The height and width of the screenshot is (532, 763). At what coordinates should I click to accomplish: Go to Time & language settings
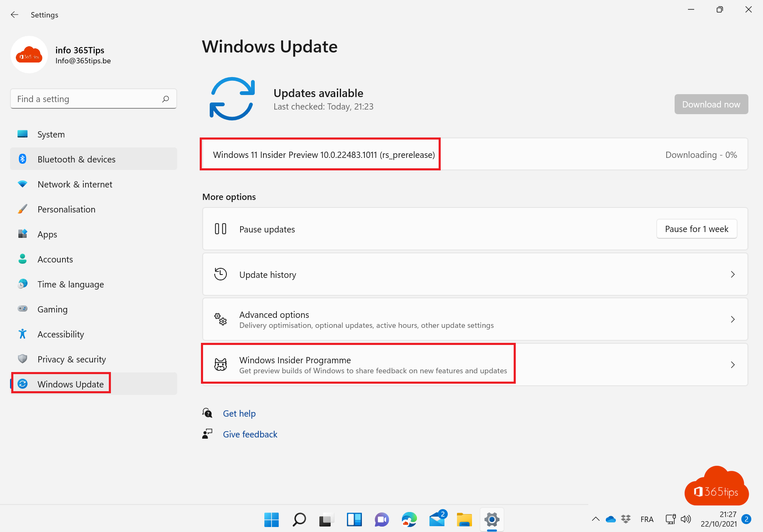[93, 284]
